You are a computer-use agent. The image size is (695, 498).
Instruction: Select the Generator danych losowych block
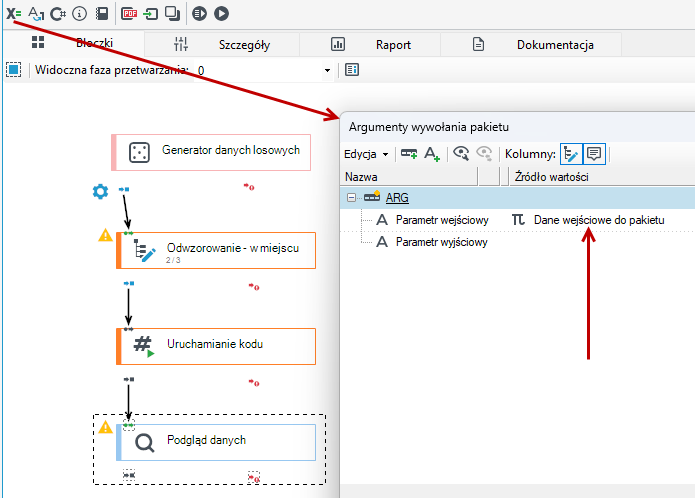pos(211,152)
